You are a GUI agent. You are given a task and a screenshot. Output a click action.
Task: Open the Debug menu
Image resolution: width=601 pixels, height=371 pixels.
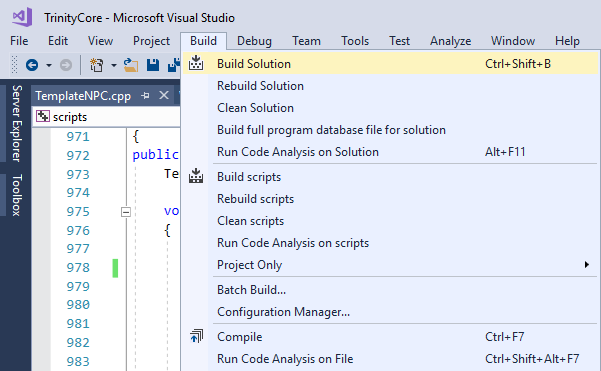pyautogui.click(x=254, y=41)
